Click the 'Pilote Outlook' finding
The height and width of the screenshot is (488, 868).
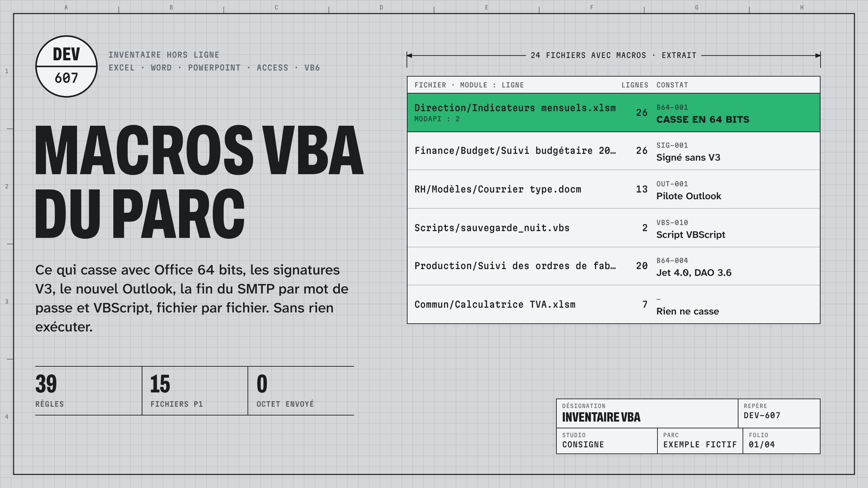(x=689, y=196)
